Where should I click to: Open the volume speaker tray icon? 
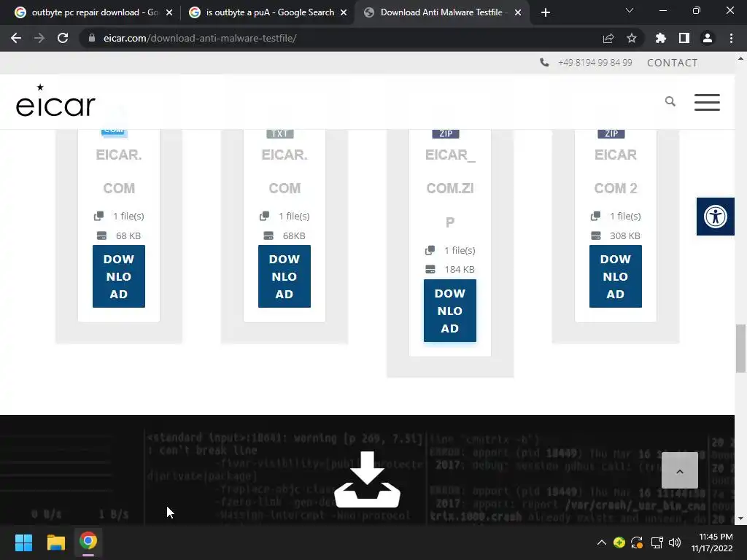pos(675,542)
